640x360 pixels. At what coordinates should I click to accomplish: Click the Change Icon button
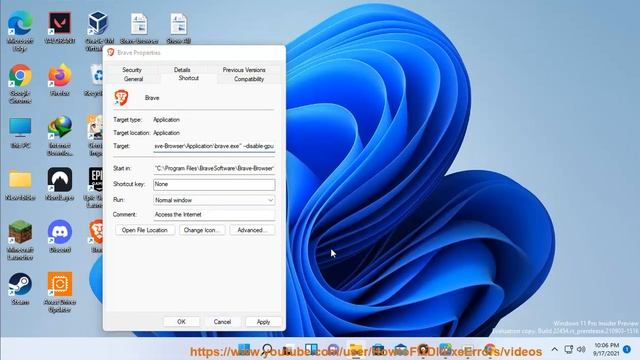pos(202,230)
